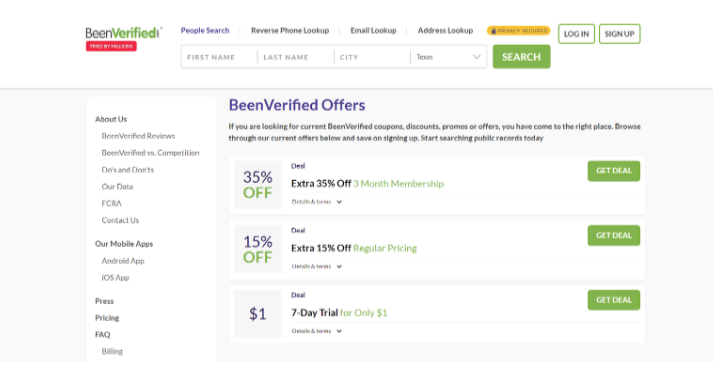Click the BeenVerified Offers heading
713x368 pixels.
[x=297, y=105]
